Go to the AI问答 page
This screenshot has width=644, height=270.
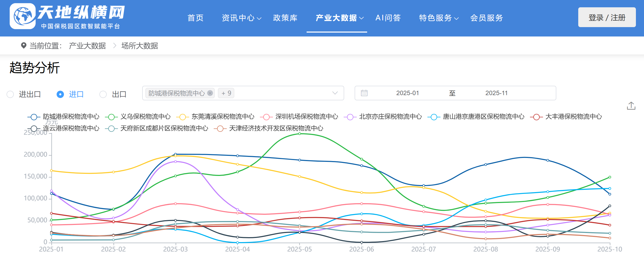click(388, 18)
